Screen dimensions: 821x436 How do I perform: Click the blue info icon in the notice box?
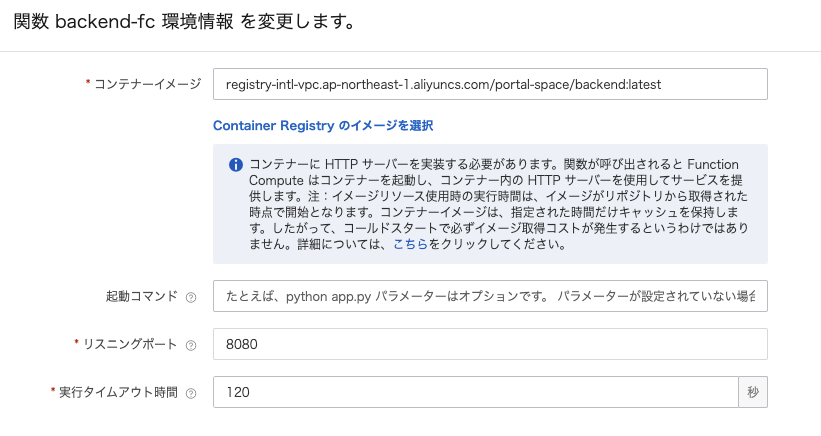click(236, 165)
